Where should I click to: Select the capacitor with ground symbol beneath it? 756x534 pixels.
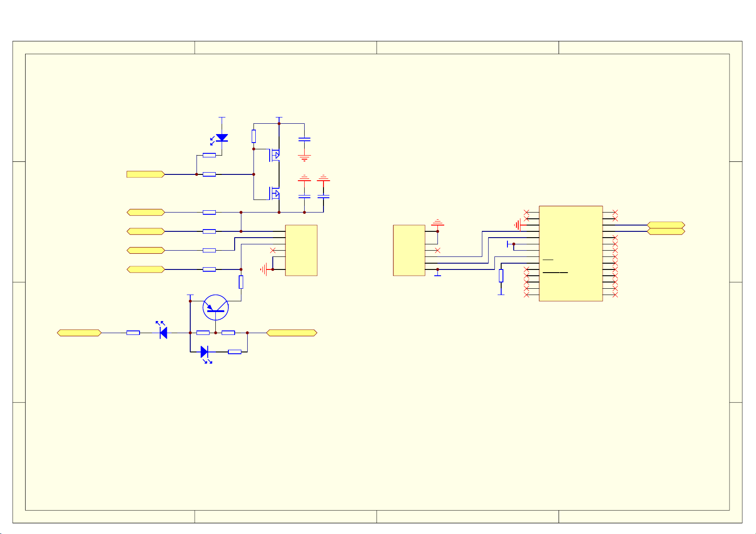coord(304,140)
